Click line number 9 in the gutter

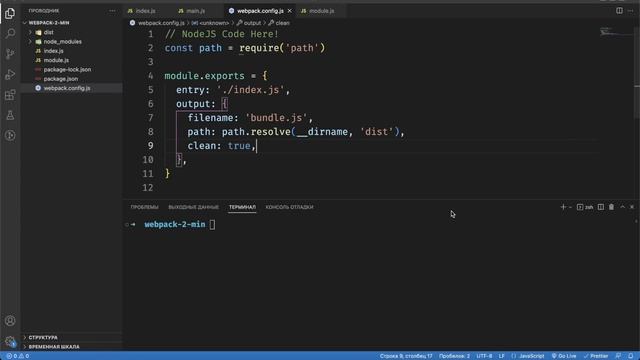(x=151, y=146)
